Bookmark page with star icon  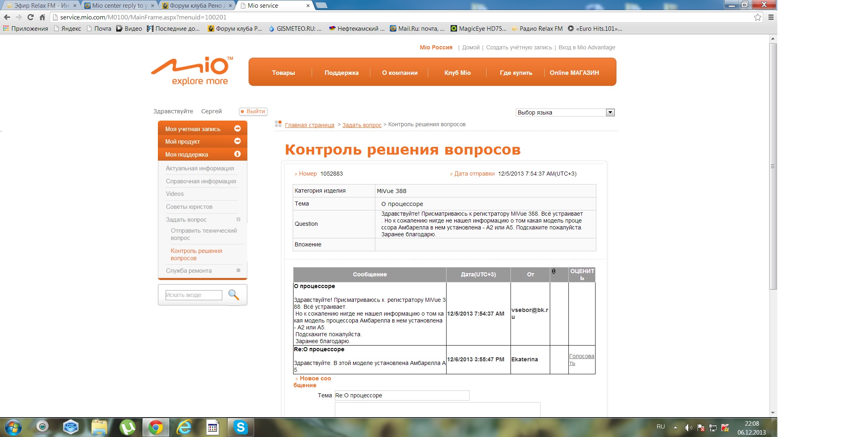point(757,17)
